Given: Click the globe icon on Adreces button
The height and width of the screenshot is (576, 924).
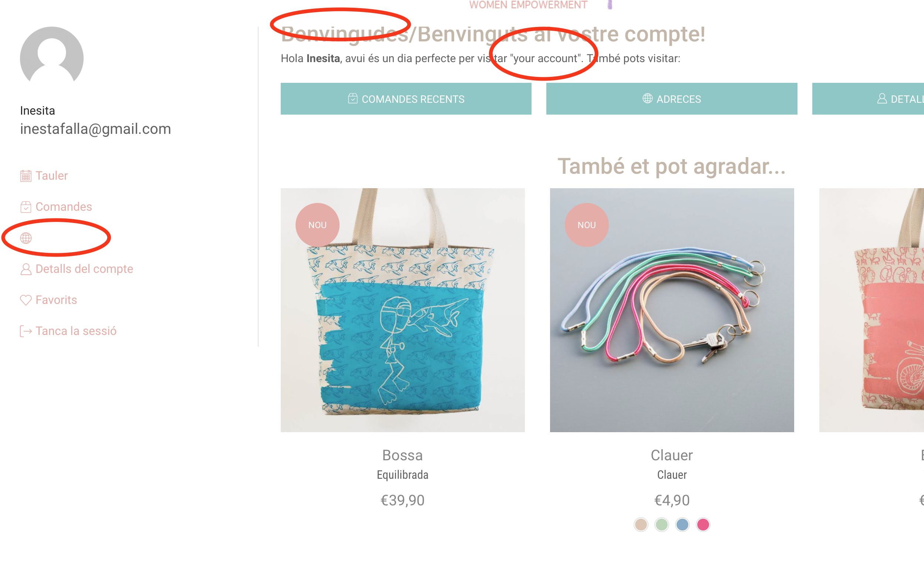Looking at the screenshot, I should click(x=647, y=99).
